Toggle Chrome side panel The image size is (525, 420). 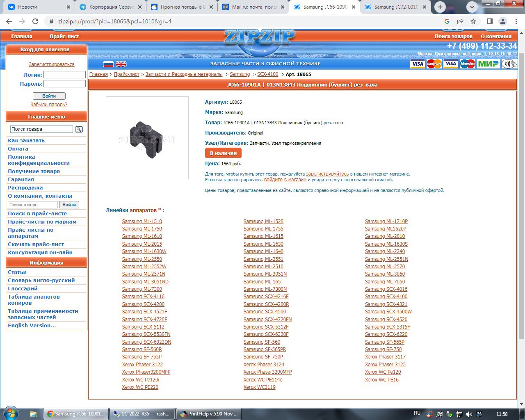coord(489,21)
